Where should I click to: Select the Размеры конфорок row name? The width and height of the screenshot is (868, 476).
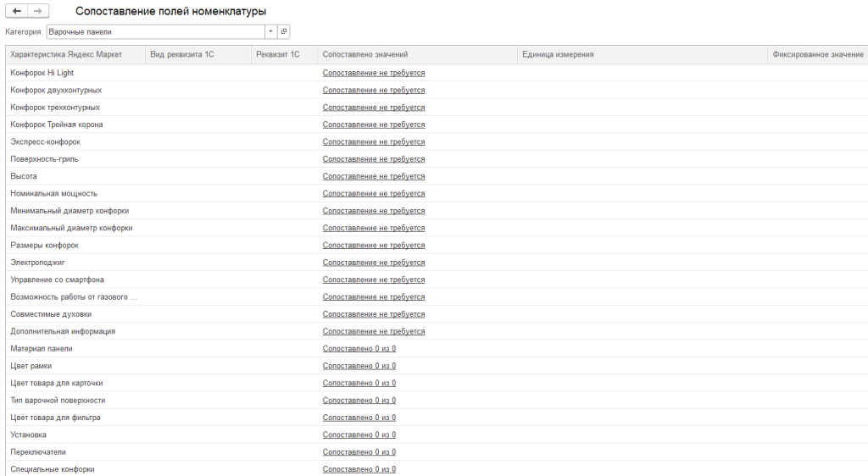pyautogui.click(x=44, y=245)
